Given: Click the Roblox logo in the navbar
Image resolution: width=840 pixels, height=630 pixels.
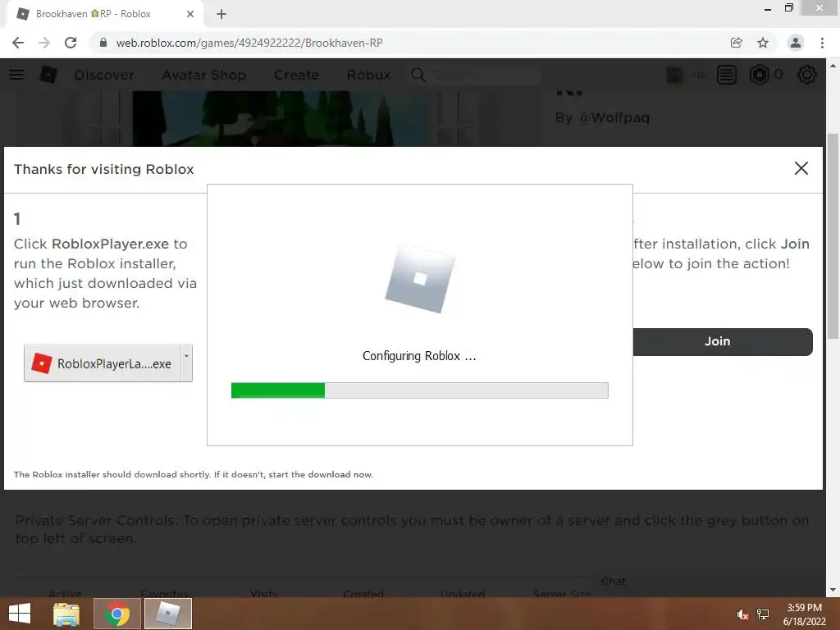Looking at the screenshot, I should click(x=48, y=75).
